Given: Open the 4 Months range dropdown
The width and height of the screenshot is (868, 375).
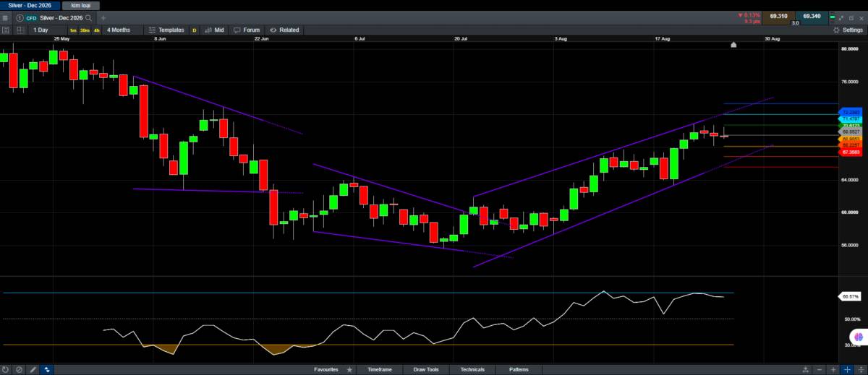Looking at the screenshot, I should pos(123,30).
